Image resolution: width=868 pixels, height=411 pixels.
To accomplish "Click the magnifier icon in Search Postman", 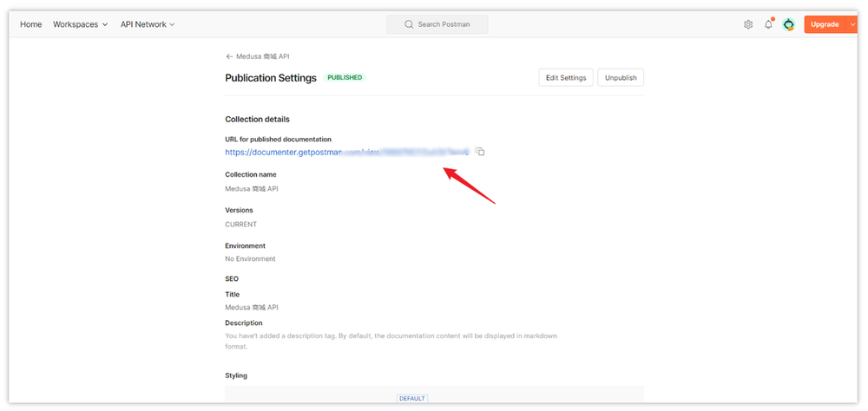I will pos(409,24).
